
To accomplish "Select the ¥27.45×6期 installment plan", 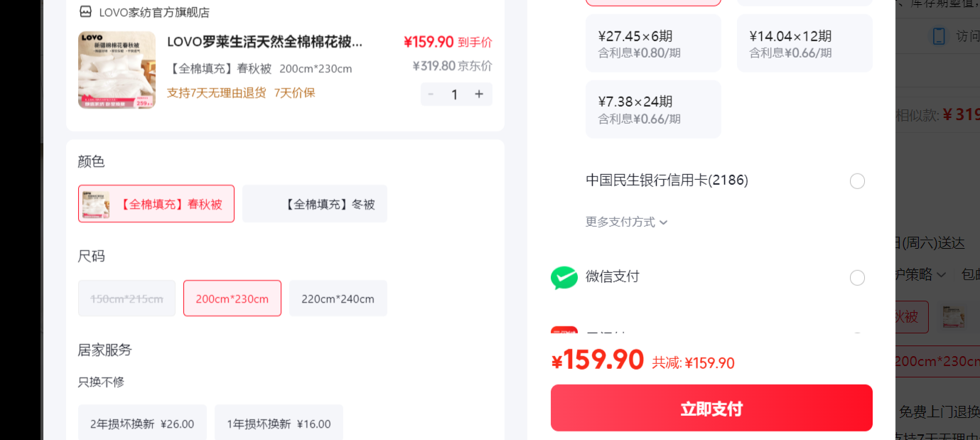I will pos(653,43).
